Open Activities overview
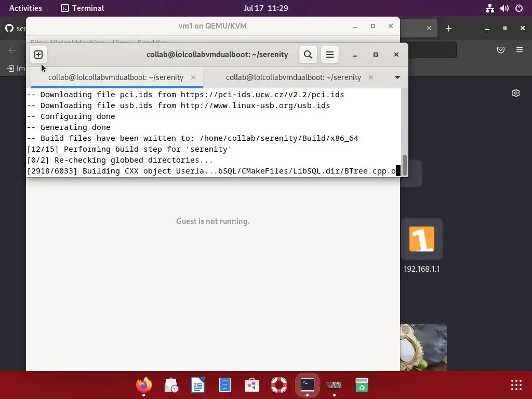Viewport: 532px width, 399px height. (25, 8)
